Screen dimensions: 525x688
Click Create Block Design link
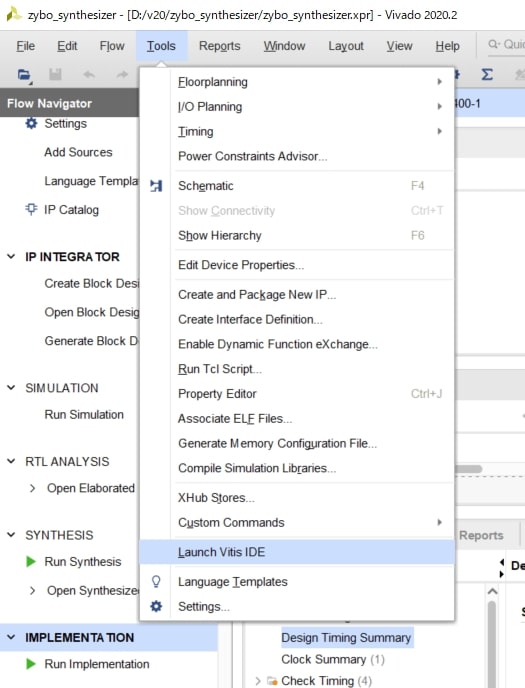(x=92, y=283)
